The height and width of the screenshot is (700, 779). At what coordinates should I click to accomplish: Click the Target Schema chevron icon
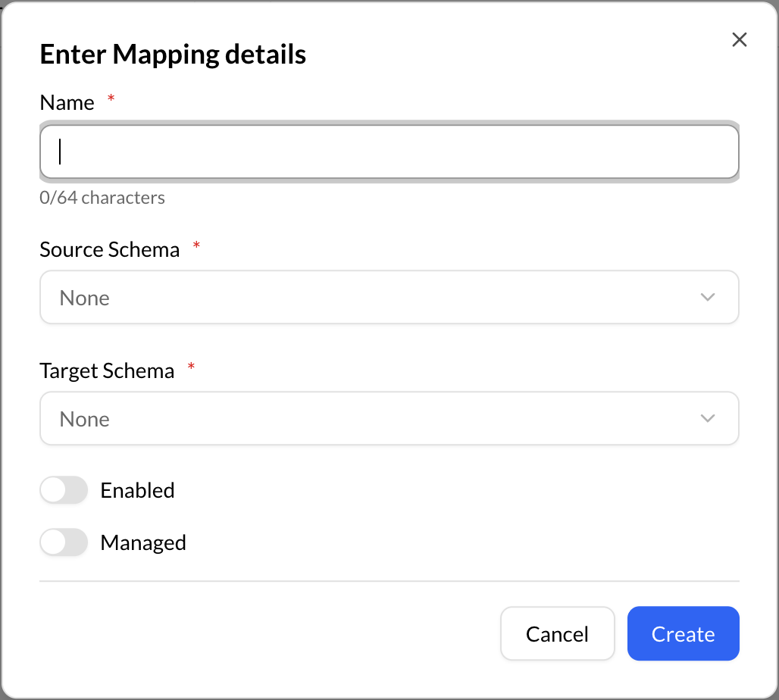coord(708,418)
